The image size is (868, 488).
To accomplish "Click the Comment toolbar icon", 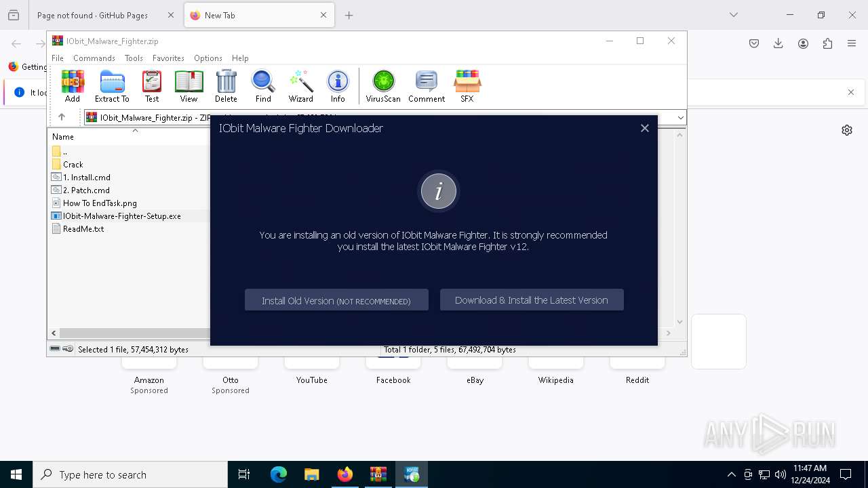I will pos(427,86).
